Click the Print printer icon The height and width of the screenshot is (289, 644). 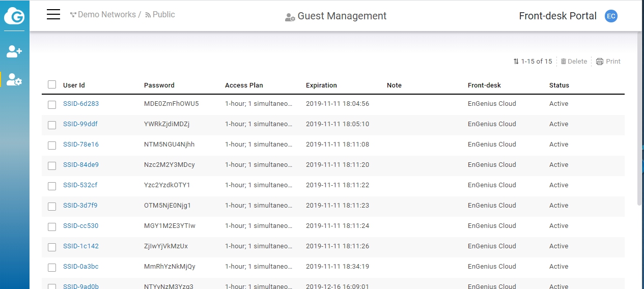pyautogui.click(x=600, y=62)
